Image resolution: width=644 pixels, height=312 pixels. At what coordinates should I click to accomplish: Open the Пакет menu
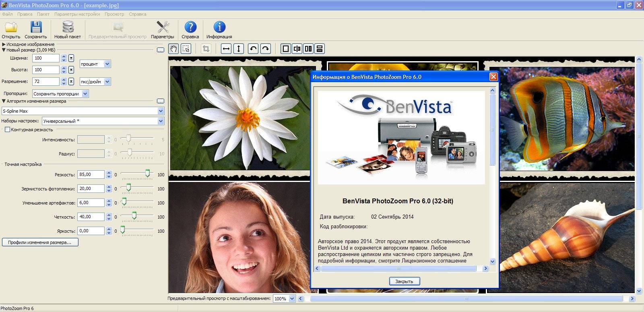(43, 14)
